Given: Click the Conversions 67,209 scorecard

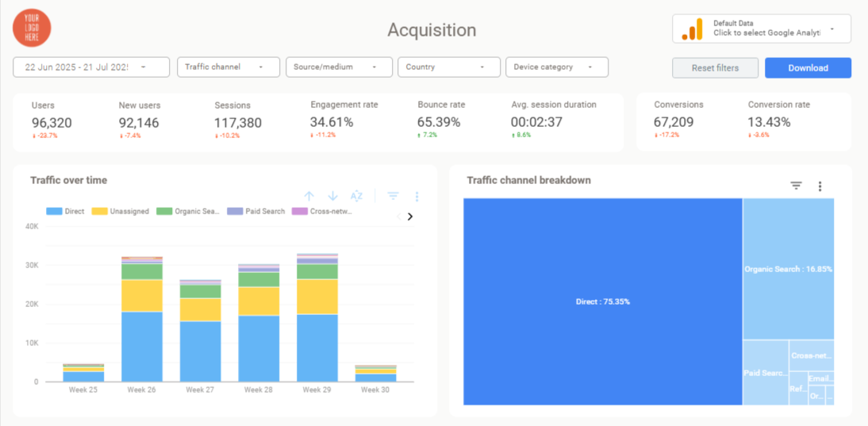Looking at the screenshot, I should 679,120.
